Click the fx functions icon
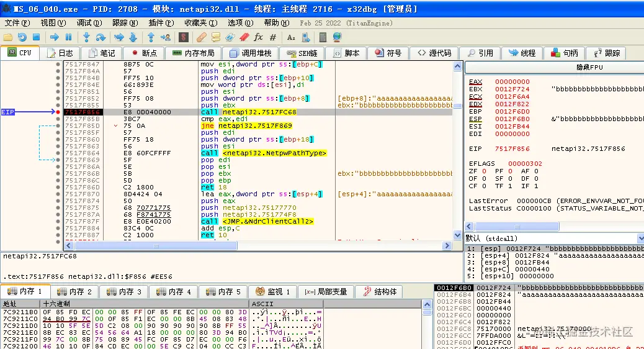 coord(258,37)
